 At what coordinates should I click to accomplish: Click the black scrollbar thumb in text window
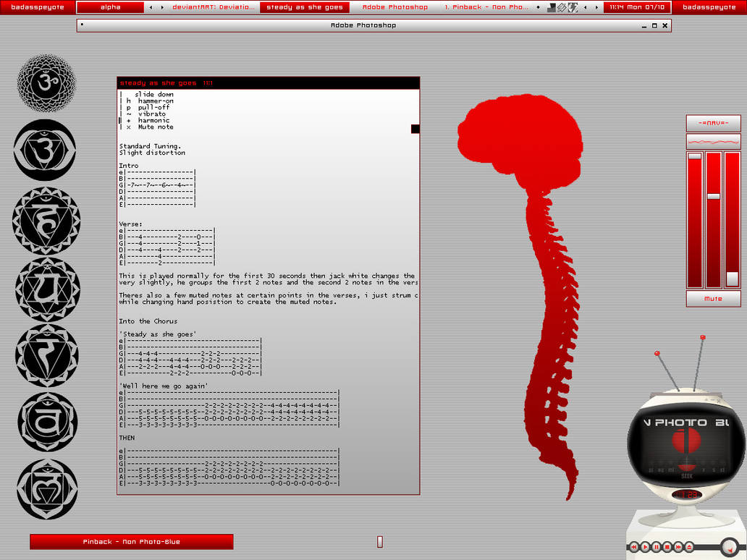click(x=415, y=129)
